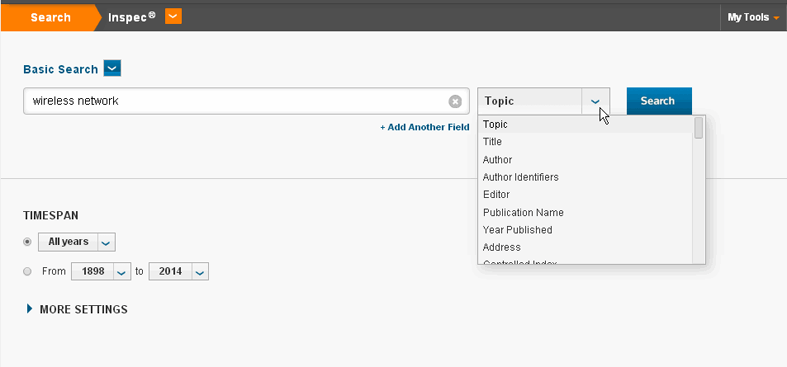Click the wireless network search field
This screenshot has width=787, height=367.
(246, 101)
